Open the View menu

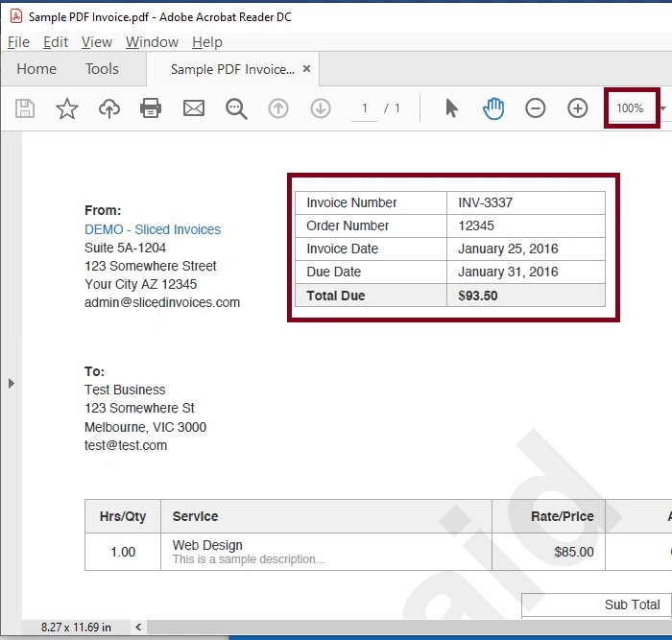97,42
